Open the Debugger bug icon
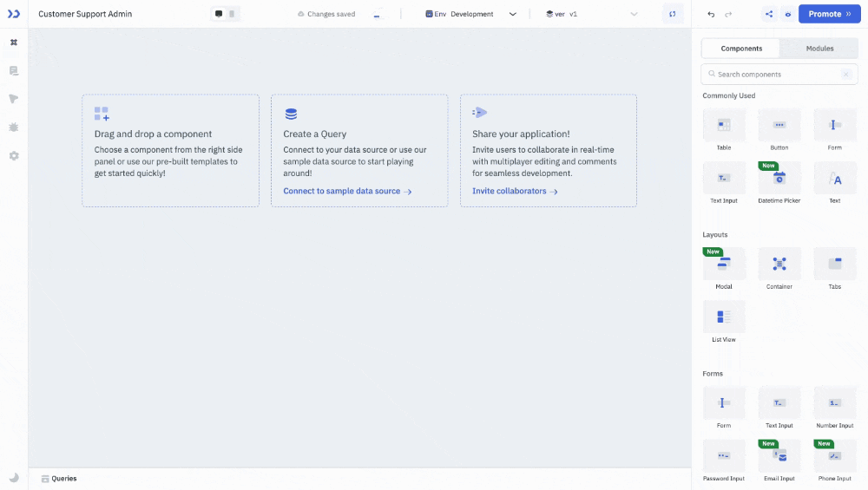The height and width of the screenshot is (490, 868). point(14,127)
